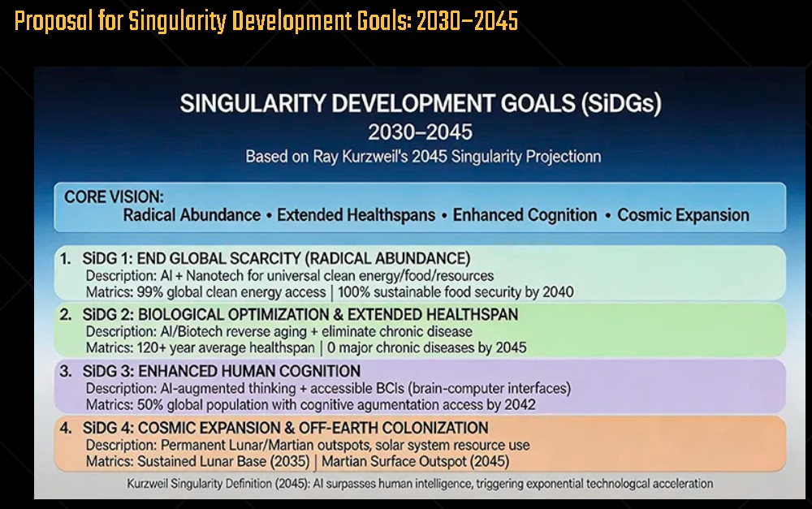The image size is (812, 509).
Task: Click '0 major chronic diseases by 2045'
Action: pyautogui.click(x=427, y=348)
